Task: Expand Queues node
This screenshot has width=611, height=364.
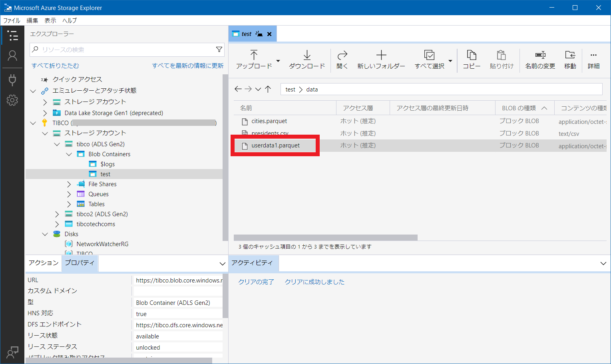Action: pyautogui.click(x=69, y=194)
